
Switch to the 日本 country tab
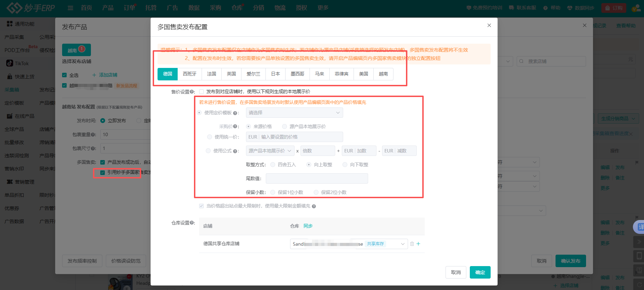click(276, 74)
